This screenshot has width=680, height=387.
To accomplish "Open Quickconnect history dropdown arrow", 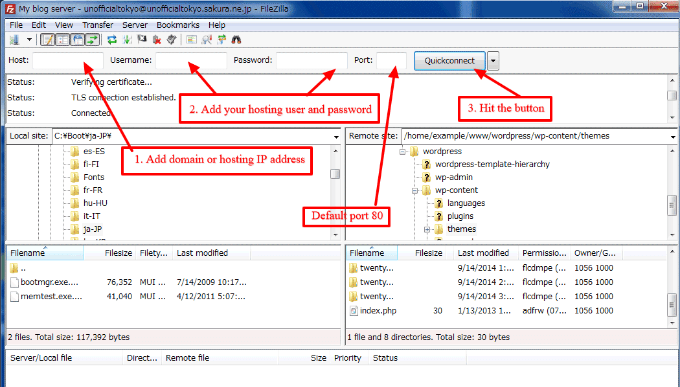I will pos(493,61).
